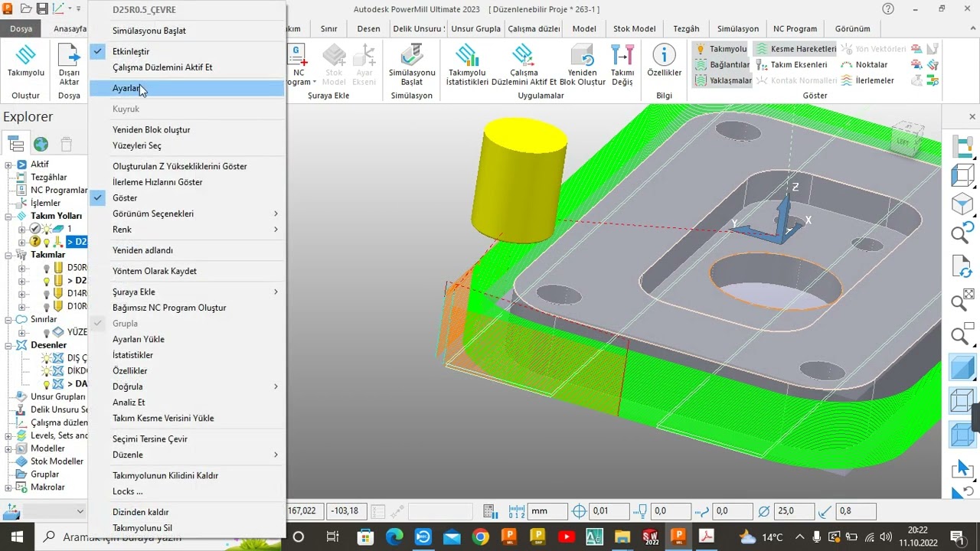Click İstatistikler in the context menu

tap(187, 355)
